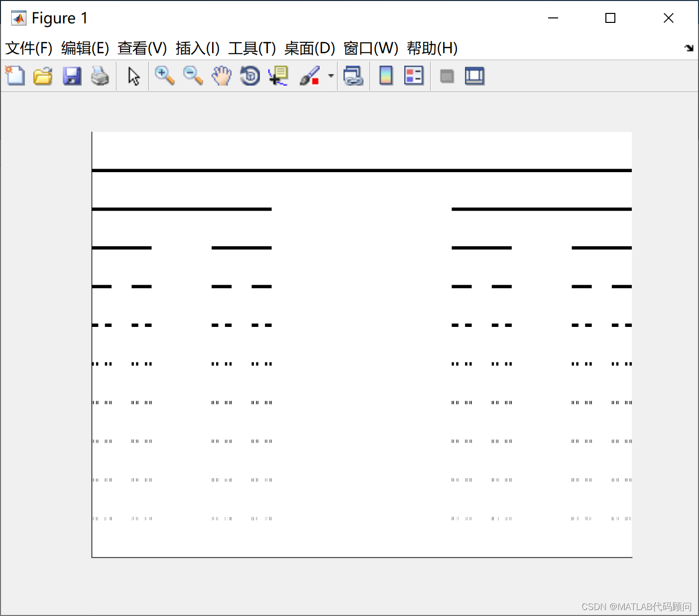
Task: Toggle the Zoom Out tool
Action: point(193,76)
